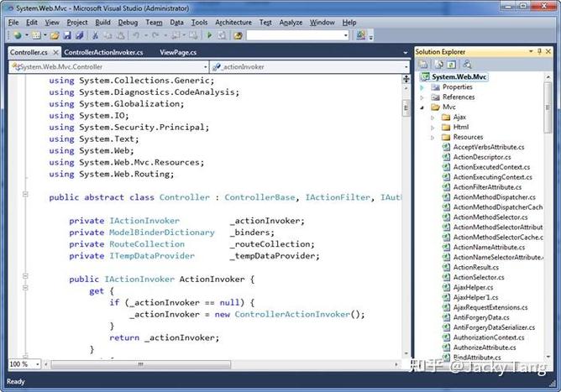Viewport: 561px width, 392px height.
Task: Close the Solution Explorer panel
Action: click(548, 51)
